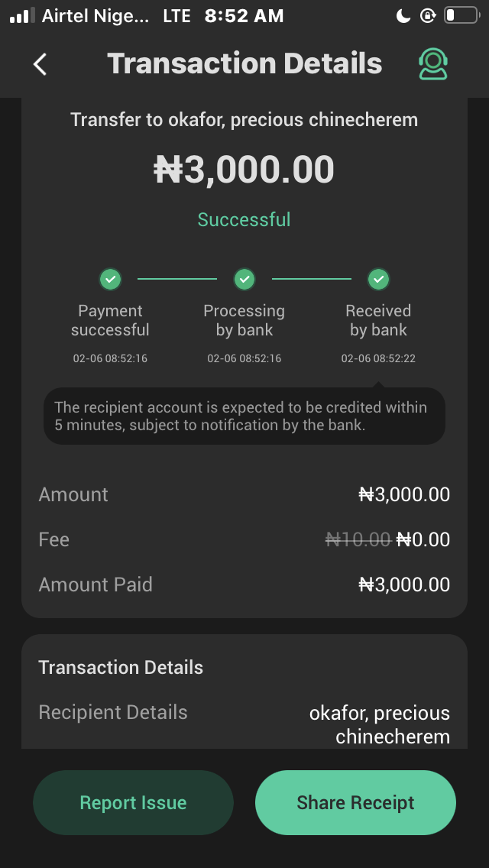Screen dimensions: 489x868
Task: Tap the recipient credit notice tooltip
Action: tap(244, 416)
